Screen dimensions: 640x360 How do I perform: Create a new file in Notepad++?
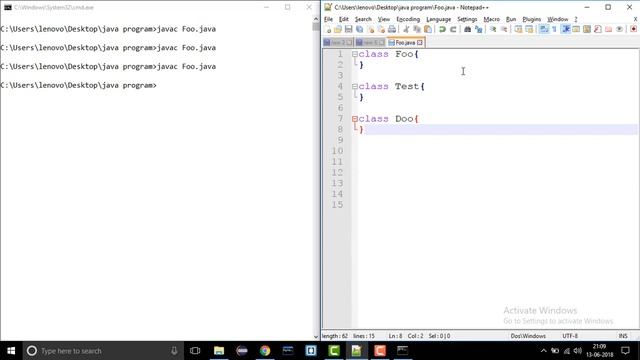pyautogui.click(x=327, y=29)
